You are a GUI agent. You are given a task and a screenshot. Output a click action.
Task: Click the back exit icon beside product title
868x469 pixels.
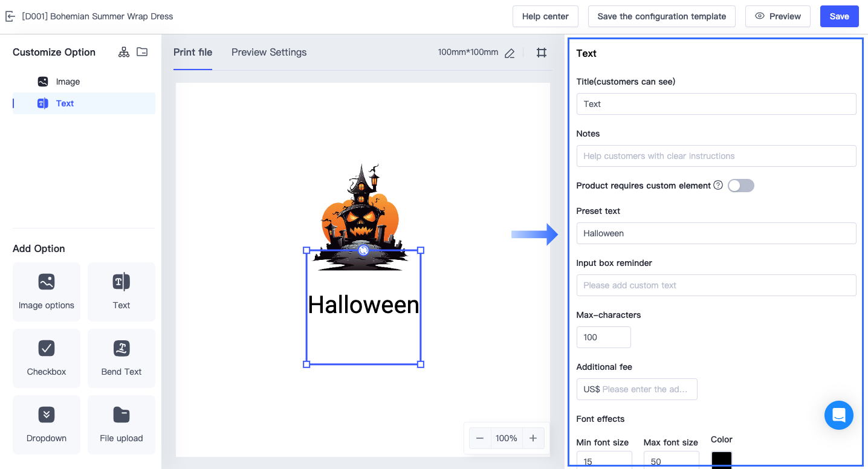pyautogui.click(x=10, y=16)
